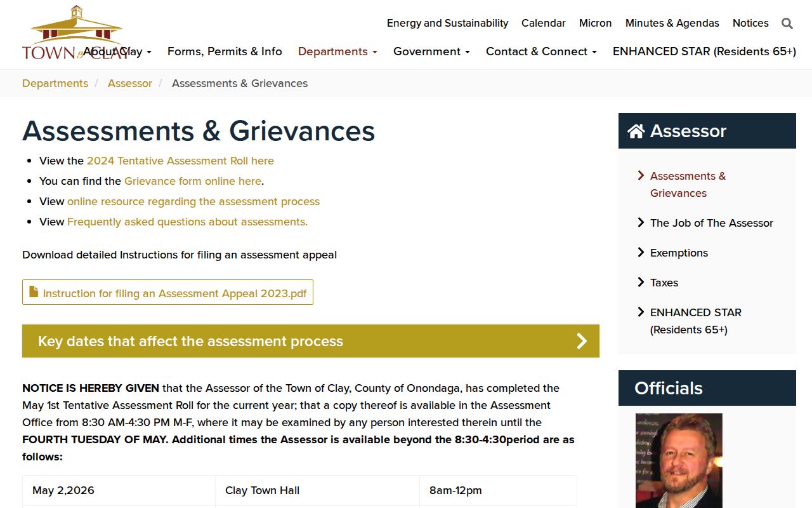The height and width of the screenshot is (508, 812).
Task: Click chevron icon next to Taxes
Action: coord(641,282)
